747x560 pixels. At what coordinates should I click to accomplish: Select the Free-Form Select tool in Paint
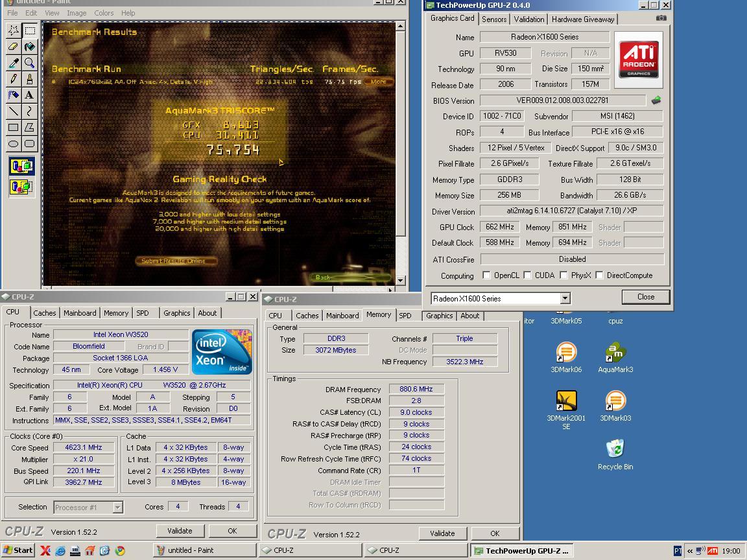14,30
